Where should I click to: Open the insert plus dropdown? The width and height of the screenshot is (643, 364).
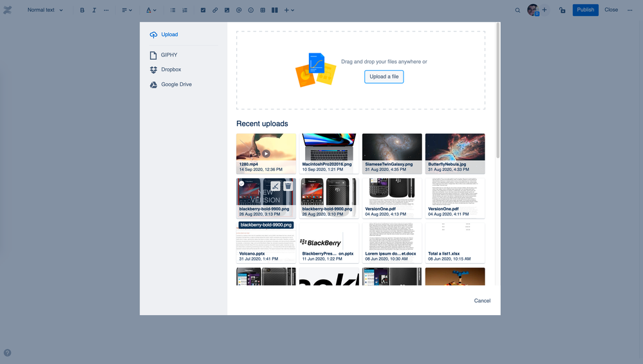tap(289, 10)
